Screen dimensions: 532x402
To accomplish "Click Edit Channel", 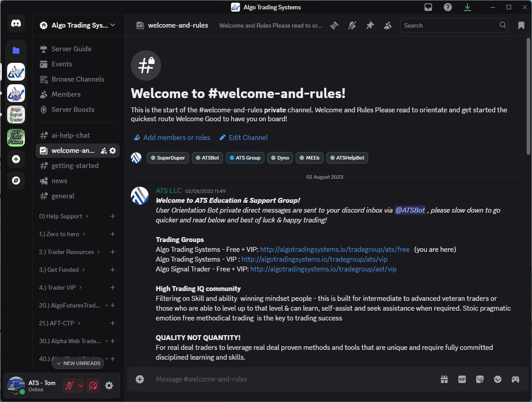I will click(244, 138).
